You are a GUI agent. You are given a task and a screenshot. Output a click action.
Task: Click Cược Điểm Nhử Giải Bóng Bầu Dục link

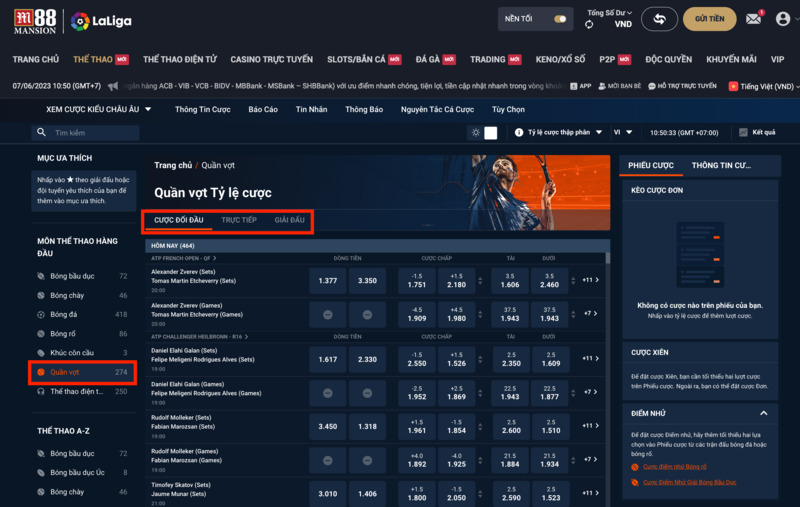(x=689, y=482)
